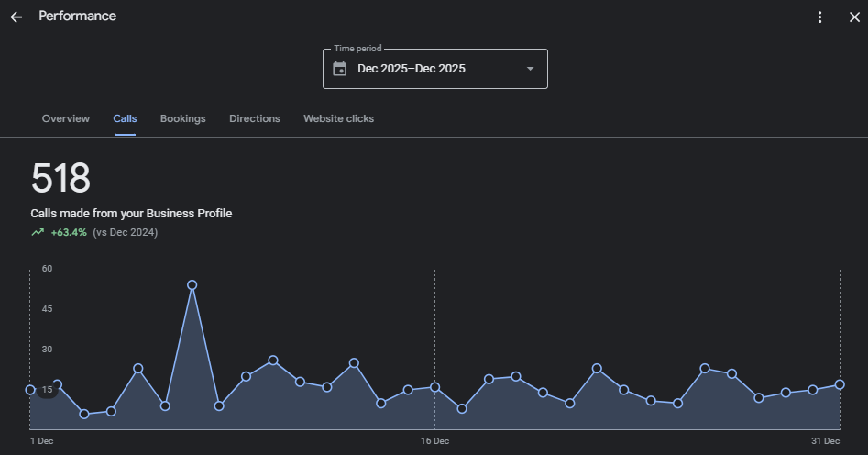Click the +63.4% change value
This screenshot has width=868, height=455.
69,233
